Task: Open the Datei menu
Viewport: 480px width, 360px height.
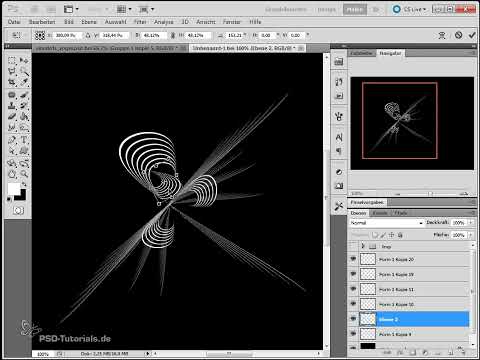Action: pos(14,22)
